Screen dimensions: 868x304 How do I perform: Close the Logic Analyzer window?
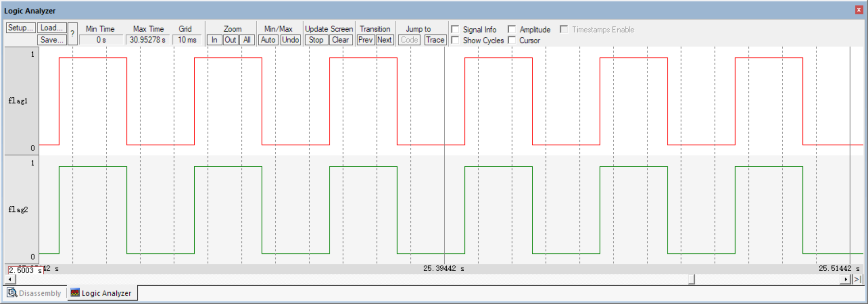click(x=859, y=10)
